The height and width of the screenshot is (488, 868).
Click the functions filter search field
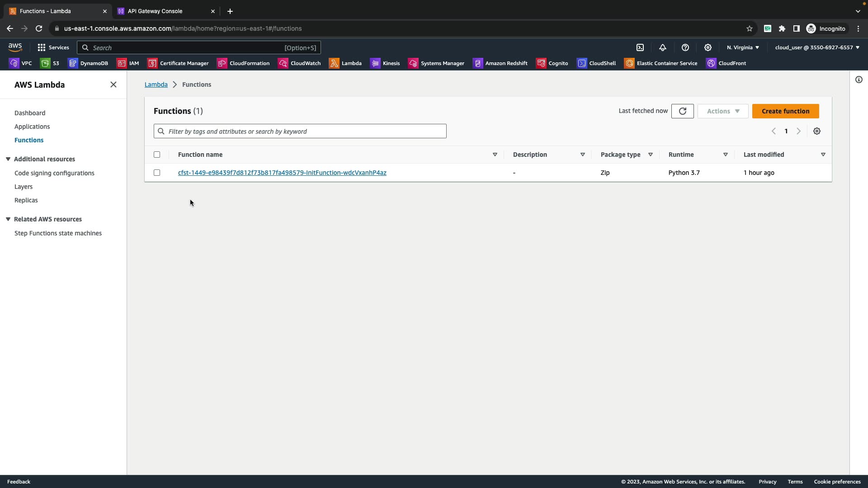[300, 131]
